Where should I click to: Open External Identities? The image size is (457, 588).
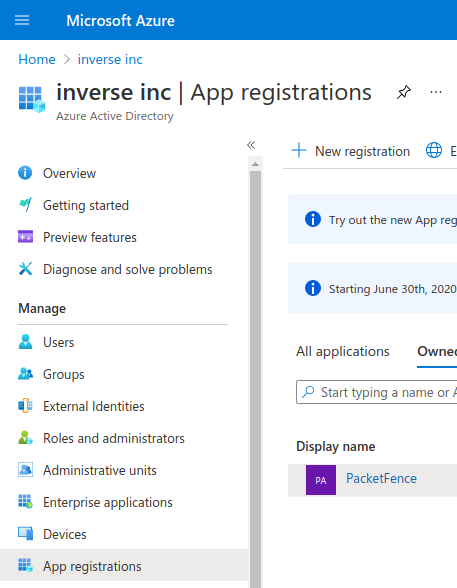pos(94,406)
